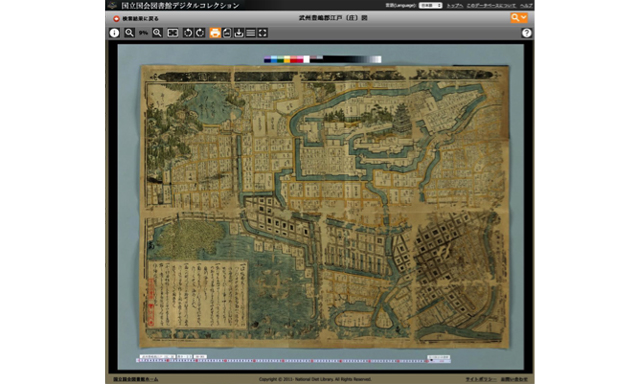Screen dimensions: 640x384
Task: Click 国立国会図書館ホーム footer link
Action: point(136,379)
